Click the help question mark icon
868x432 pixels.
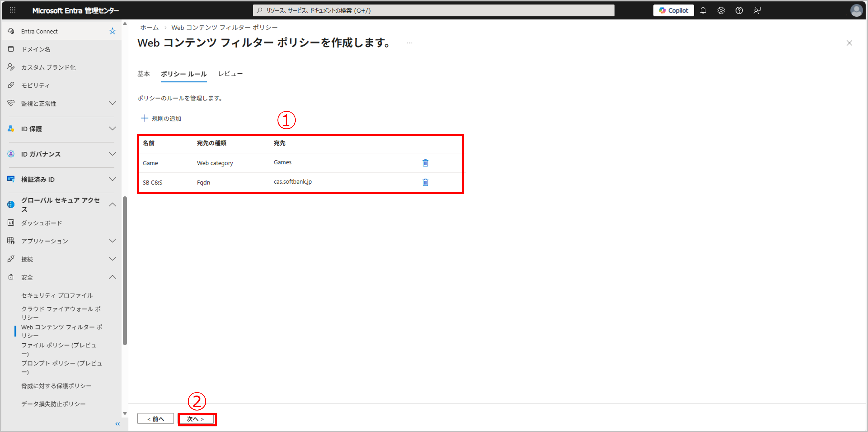tap(739, 11)
